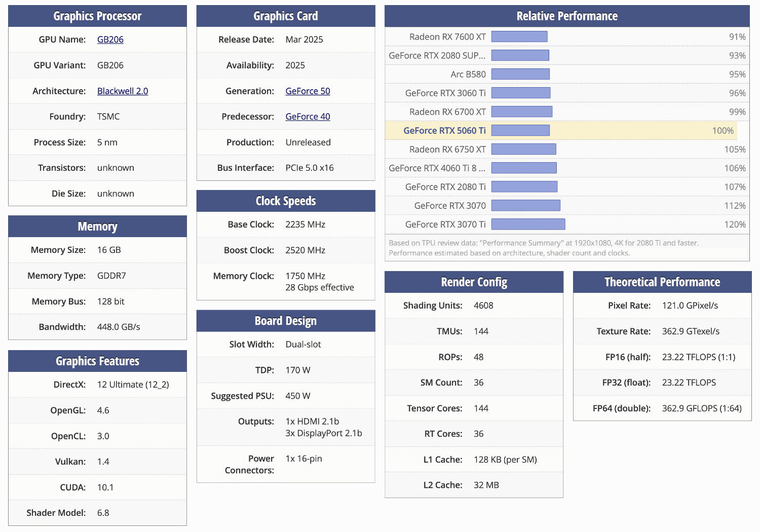Click the Render Config section header

(x=474, y=282)
